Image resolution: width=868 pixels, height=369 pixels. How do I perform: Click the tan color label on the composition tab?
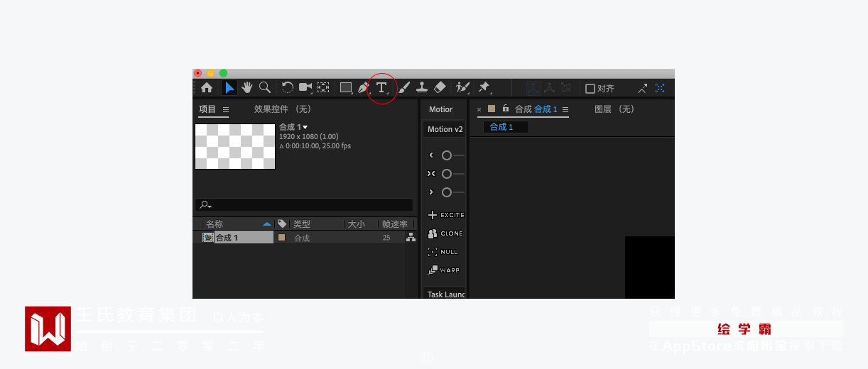tap(492, 109)
